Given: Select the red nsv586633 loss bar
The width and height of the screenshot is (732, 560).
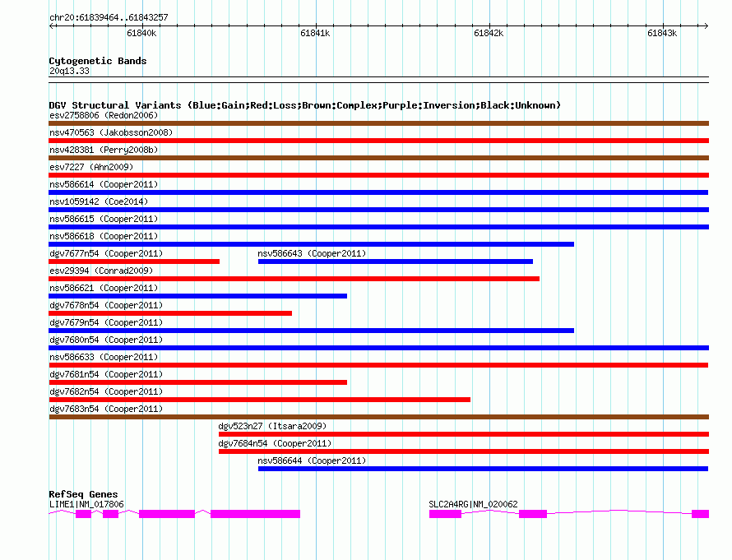Looking at the screenshot, I should 378,365.
